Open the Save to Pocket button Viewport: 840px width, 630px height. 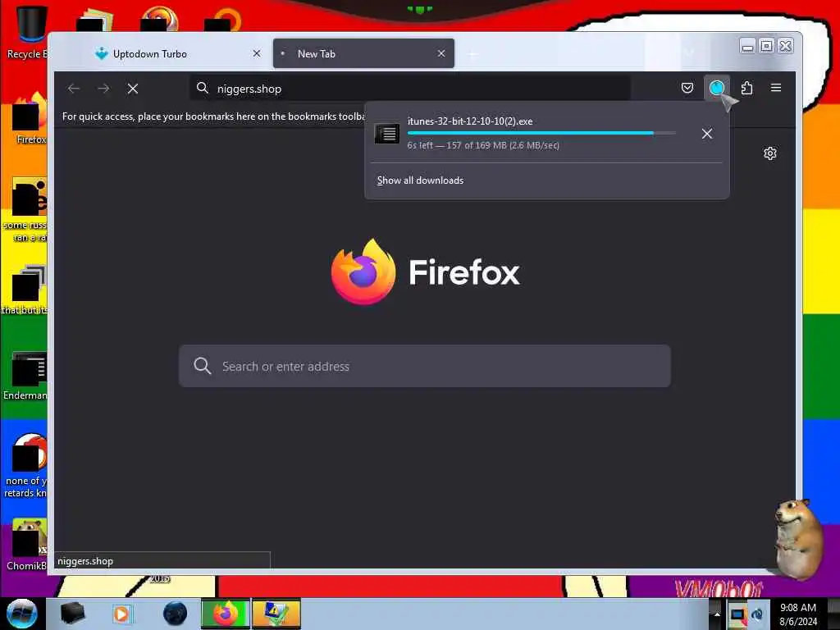[x=687, y=88]
